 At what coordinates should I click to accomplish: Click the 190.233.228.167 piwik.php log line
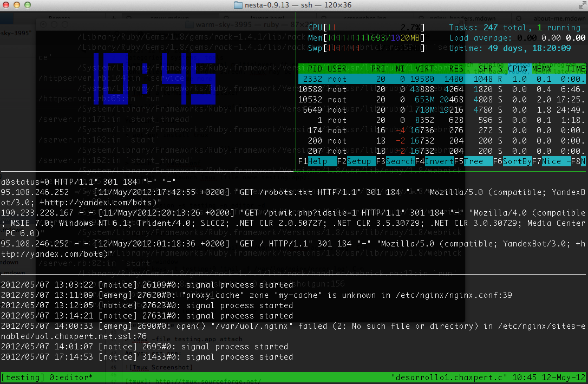tap(292, 223)
